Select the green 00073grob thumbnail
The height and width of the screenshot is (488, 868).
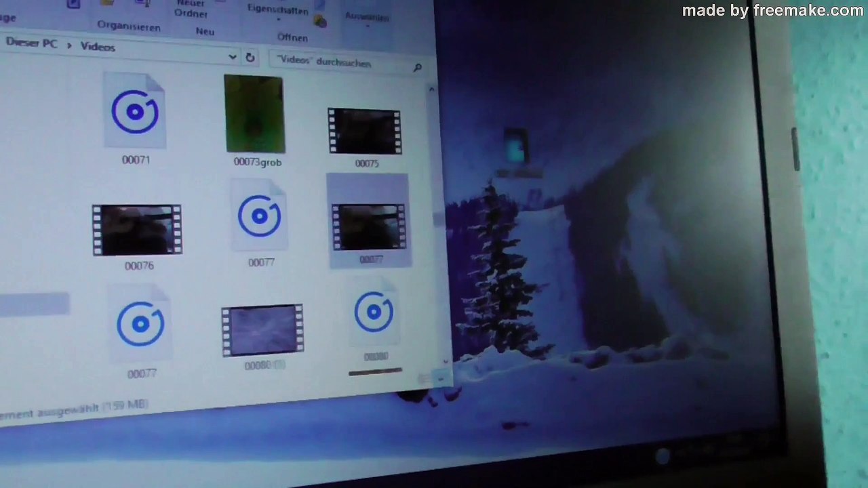[x=254, y=114]
